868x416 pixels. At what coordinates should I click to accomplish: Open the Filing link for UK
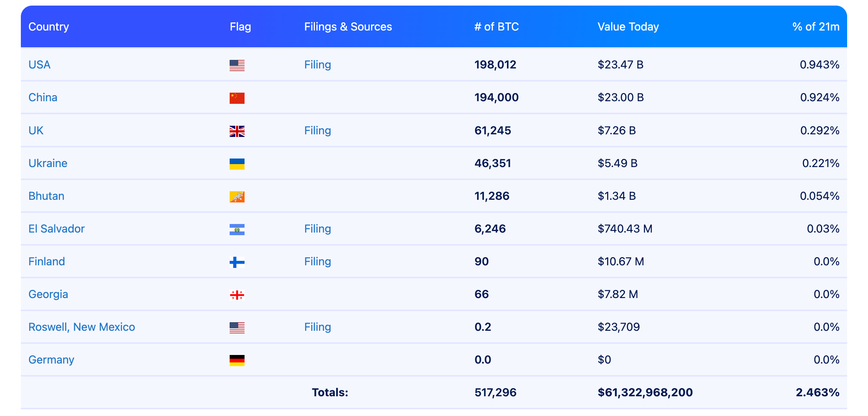pos(317,131)
